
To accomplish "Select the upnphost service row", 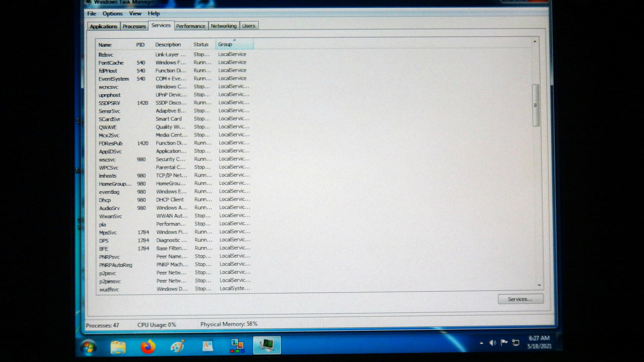I will 174,95.
